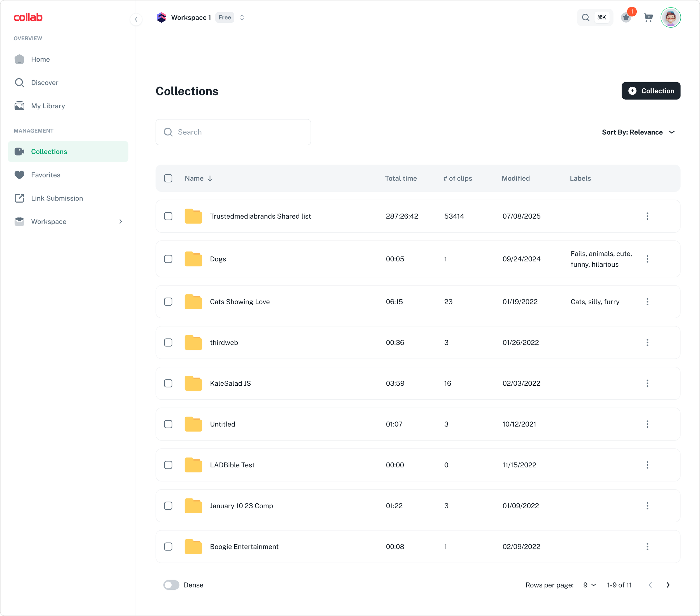Open My Library from the sidebar
The width and height of the screenshot is (700, 616).
pyautogui.click(x=48, y=106)
